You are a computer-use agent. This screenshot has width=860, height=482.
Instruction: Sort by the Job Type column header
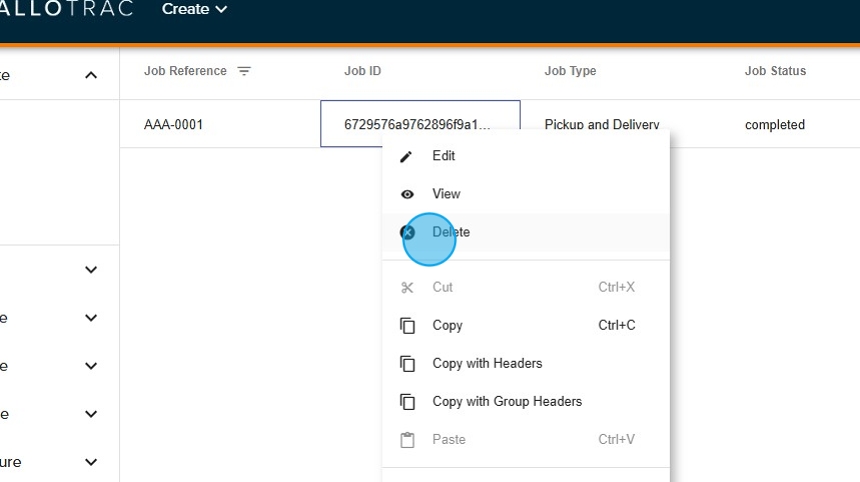click(570, 71)
